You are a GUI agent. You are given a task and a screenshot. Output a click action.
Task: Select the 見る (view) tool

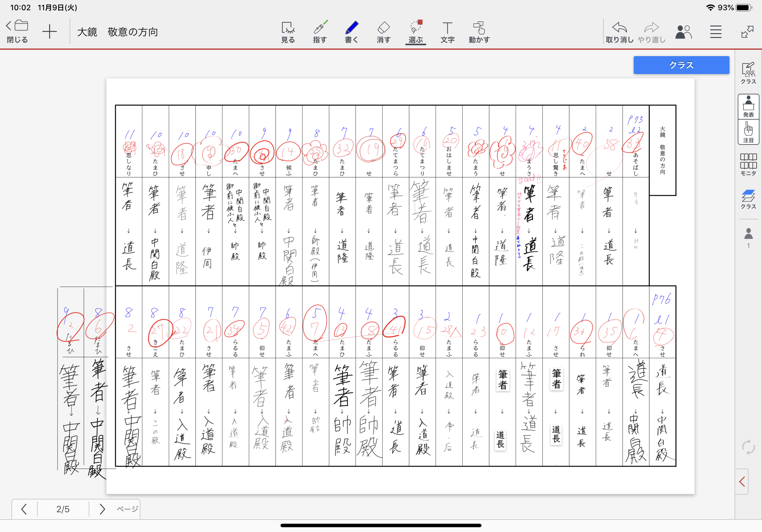pos(288,32)
